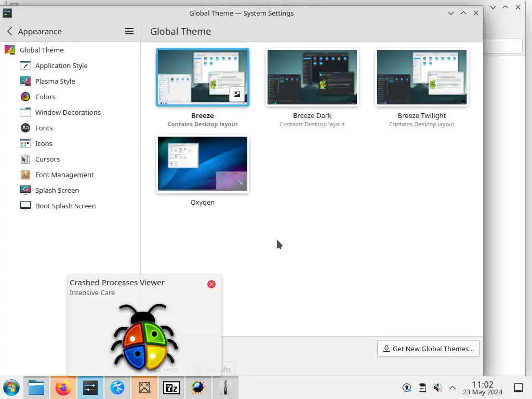Viewport: 532px width, 399px height.
Task: Click Get New Global Themes button
Action: point(428,349)
